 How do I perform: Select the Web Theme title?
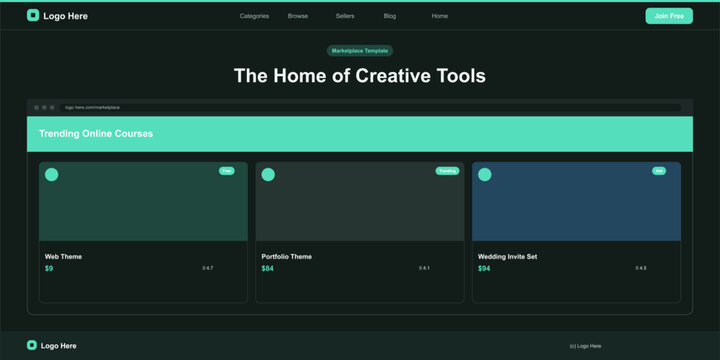coord(63,257)
